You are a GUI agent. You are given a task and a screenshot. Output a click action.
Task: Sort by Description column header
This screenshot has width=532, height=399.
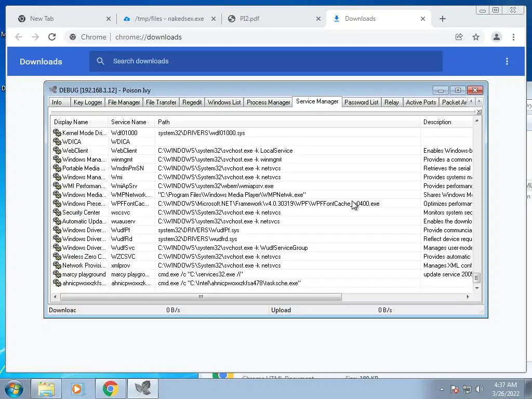point(446,122)
